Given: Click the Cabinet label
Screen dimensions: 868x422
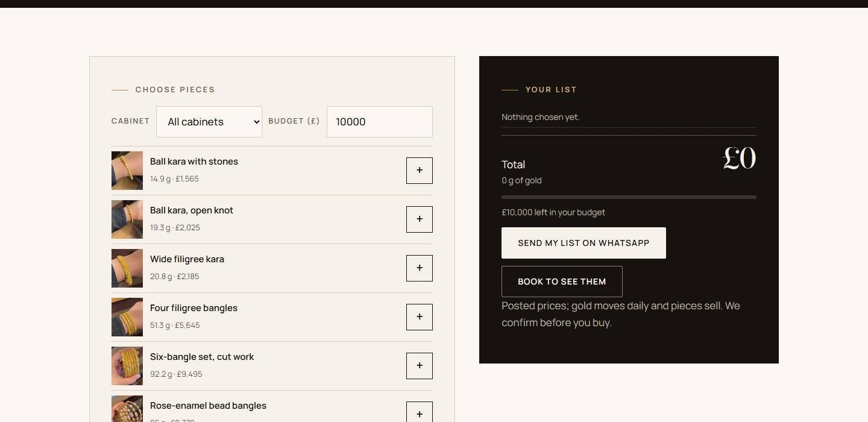Looking at the screenshot, I should (131, 121).
